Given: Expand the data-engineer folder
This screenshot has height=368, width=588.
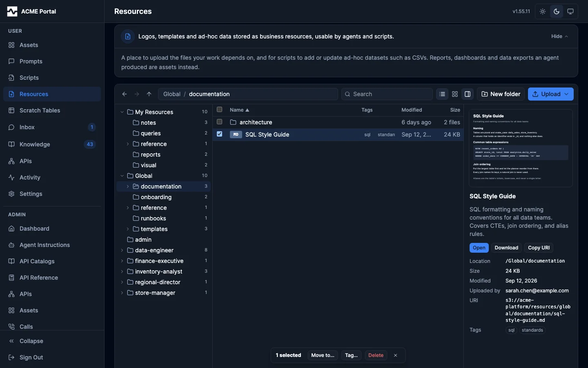Looking at the screenshot, I should [x=122, y=250].
